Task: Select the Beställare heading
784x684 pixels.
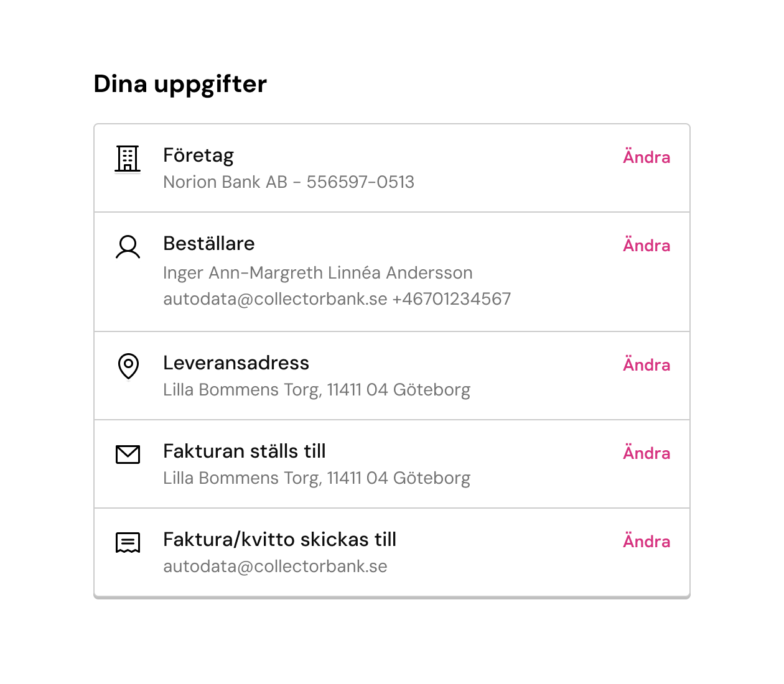Action: point(209,244)
